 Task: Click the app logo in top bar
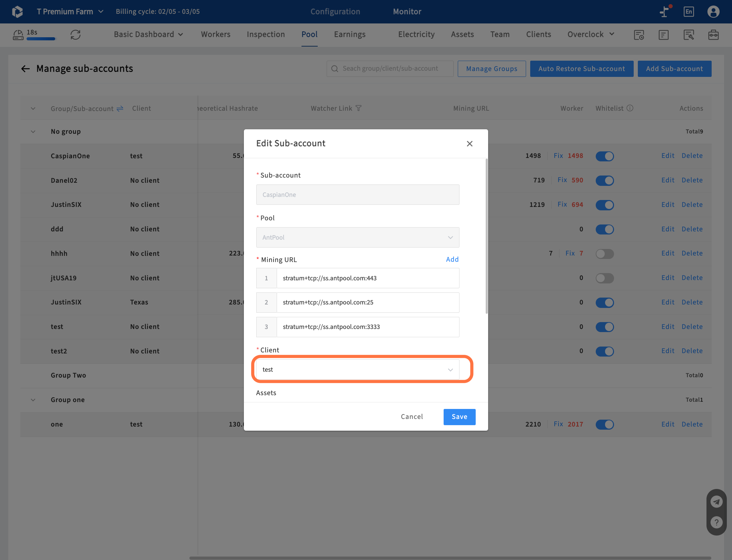coord(17,12)
